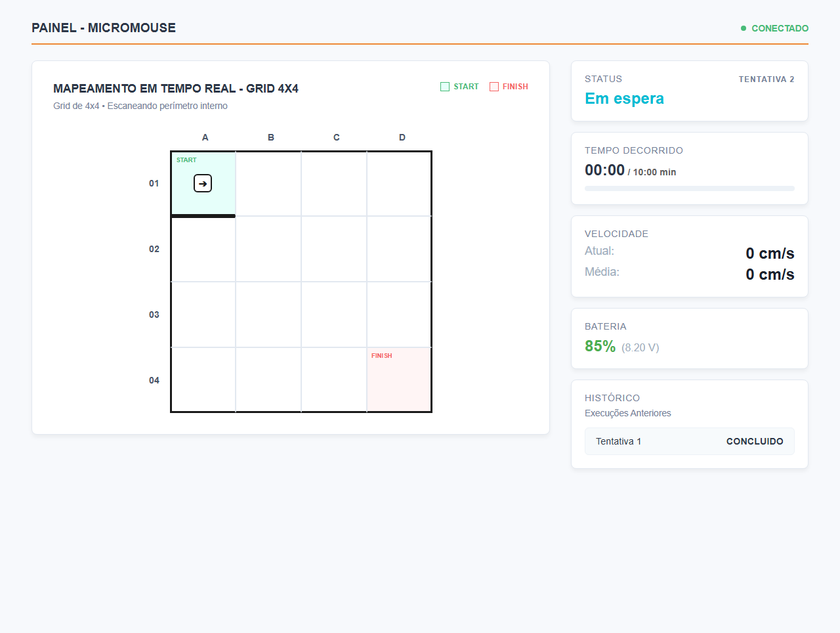840x633 pixels.
Task: Select grid cell C03
Action: click(x=334, y=315)
